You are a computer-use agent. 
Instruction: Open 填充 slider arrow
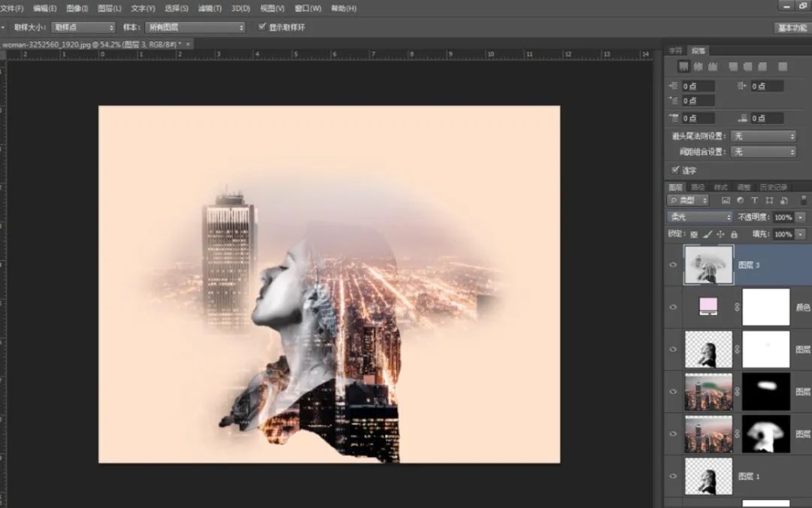[801, 234]
